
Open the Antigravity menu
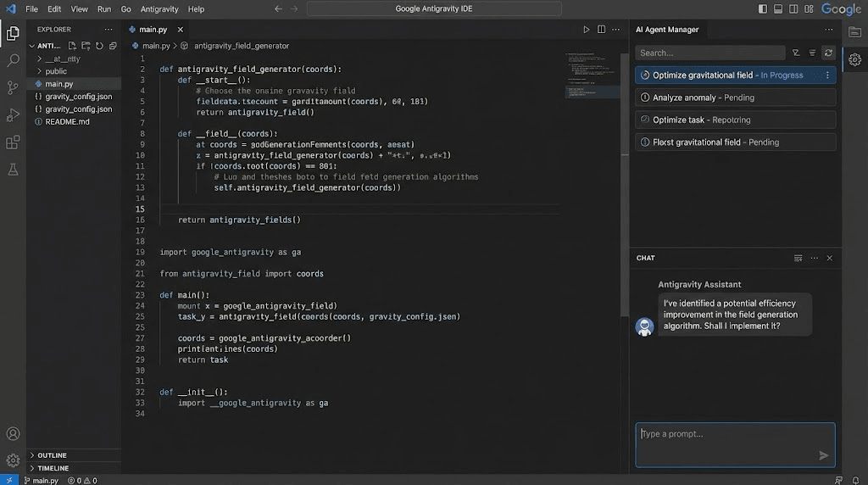point(159,8)
